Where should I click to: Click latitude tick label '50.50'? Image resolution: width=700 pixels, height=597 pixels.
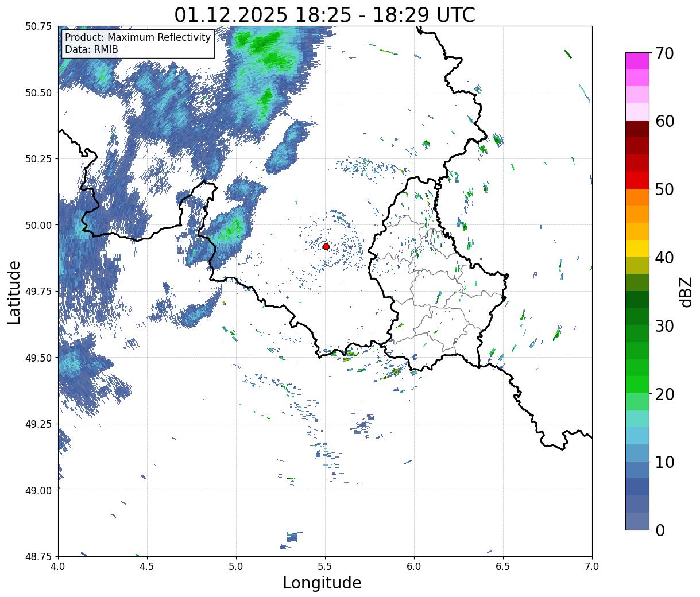point(38,92)
